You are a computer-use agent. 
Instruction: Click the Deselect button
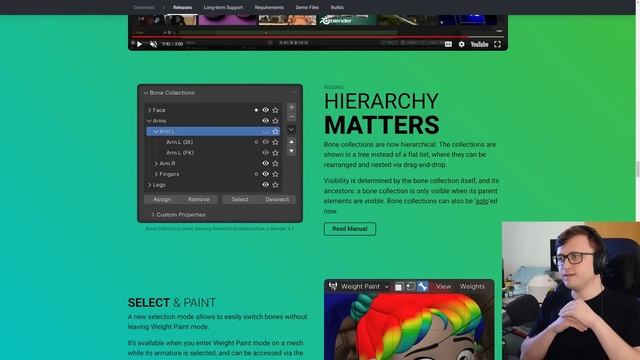click(x=277, y=200)
